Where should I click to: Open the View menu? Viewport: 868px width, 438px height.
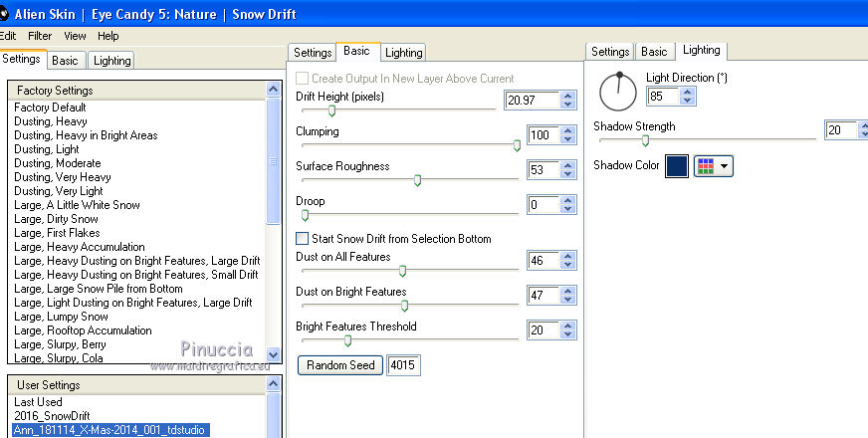click(75, 36)
